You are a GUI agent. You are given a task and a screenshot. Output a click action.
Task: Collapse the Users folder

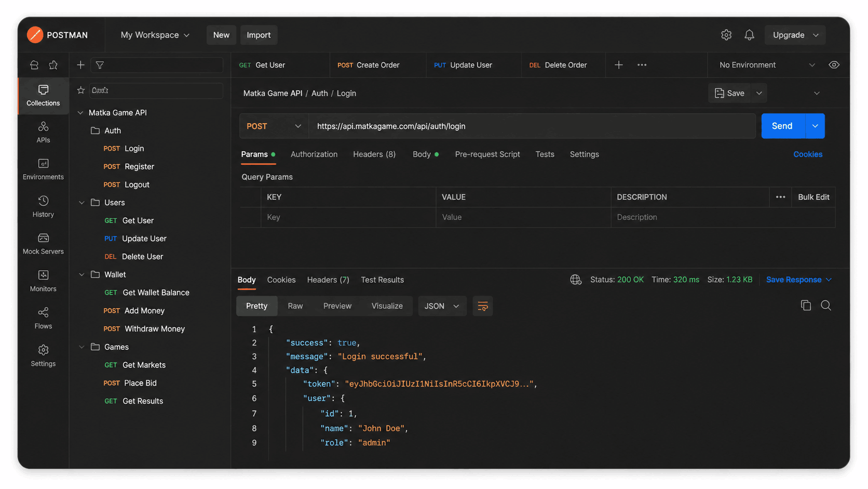coord(82,203)
